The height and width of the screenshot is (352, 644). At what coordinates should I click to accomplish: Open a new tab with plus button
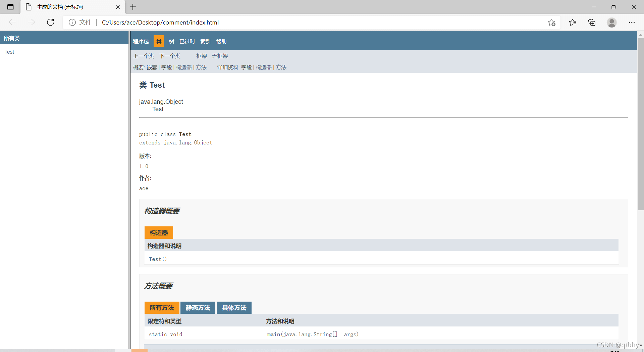pos(133,7)
